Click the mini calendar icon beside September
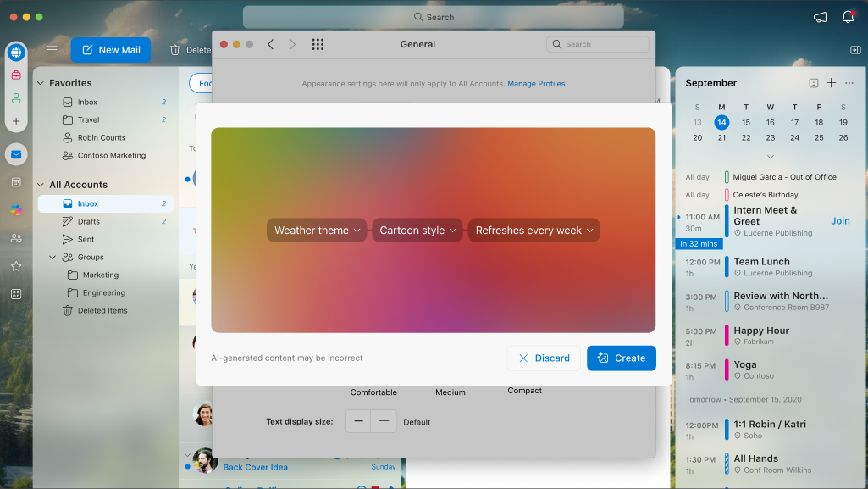This screenshot has width=868, height=489. [814, 82]
